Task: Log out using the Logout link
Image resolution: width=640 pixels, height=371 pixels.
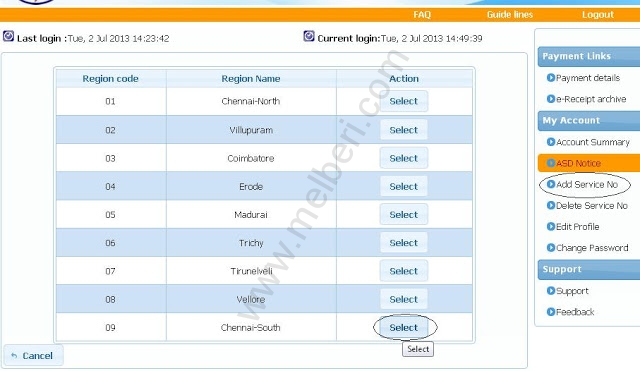Action: click(x=598, y=15)
